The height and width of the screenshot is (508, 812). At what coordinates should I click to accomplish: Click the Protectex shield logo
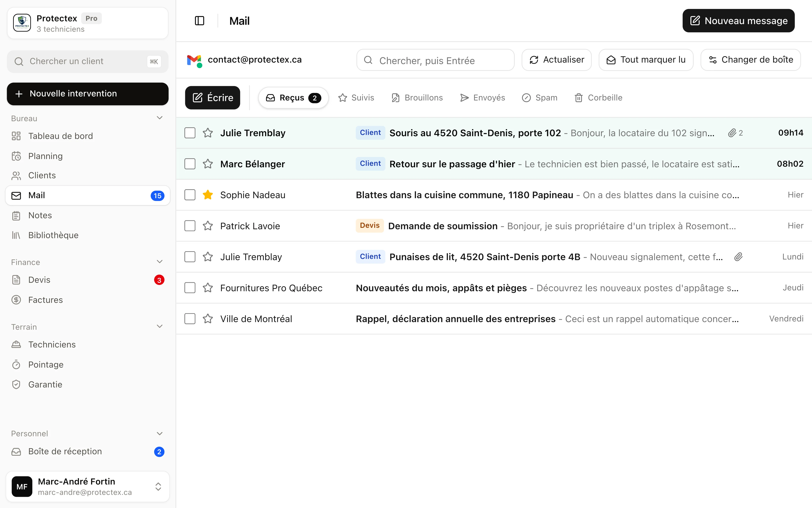click(22, 23)
